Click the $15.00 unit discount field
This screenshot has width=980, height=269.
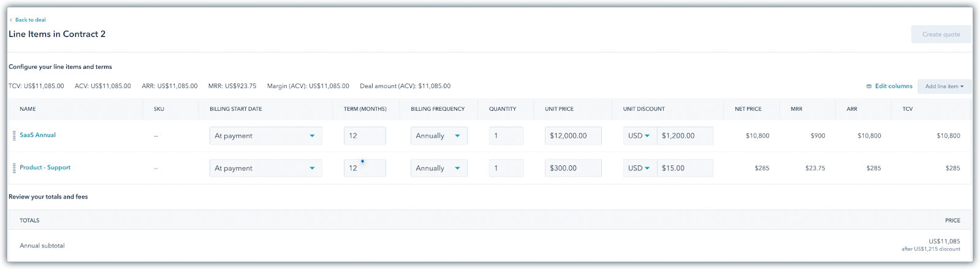[685, 168]
